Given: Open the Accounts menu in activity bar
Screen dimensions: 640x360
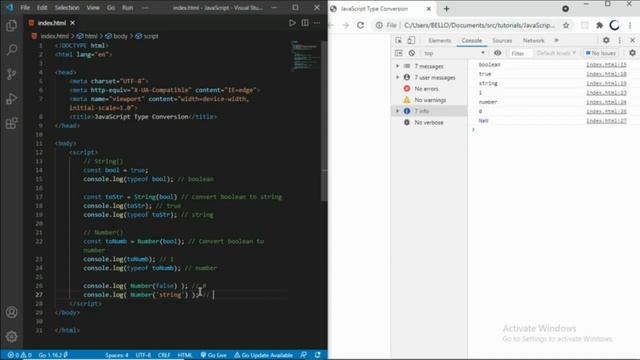Looking at the screenshot, I should click(11, 312).
